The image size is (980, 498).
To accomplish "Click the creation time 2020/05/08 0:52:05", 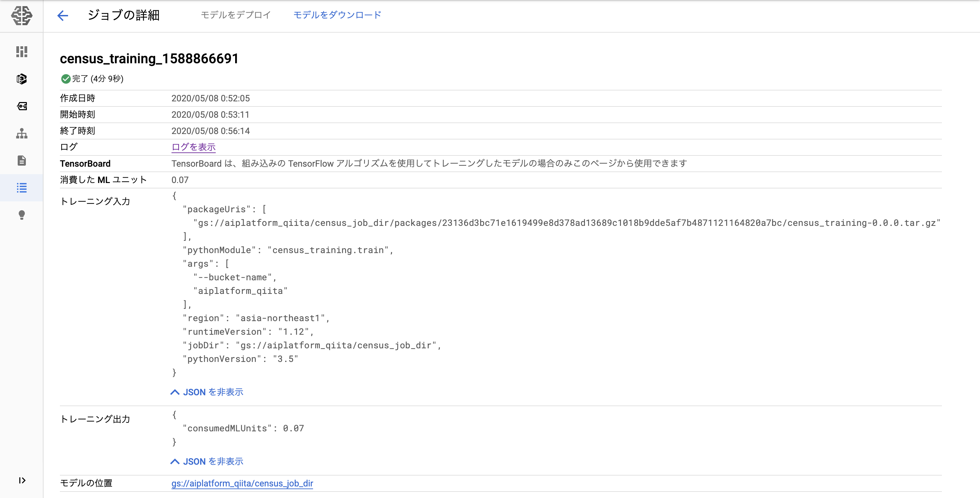I will coord(211,99).
